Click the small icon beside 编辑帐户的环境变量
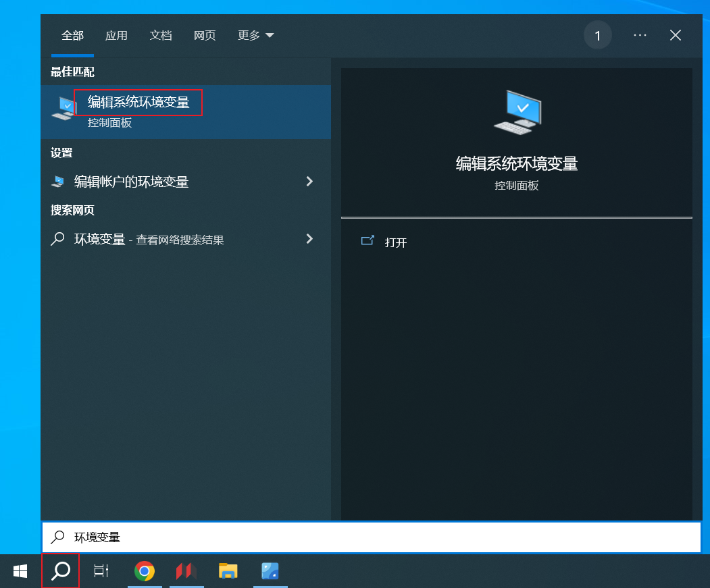This screenshot has width=710, height=588. tap(58, 182)
